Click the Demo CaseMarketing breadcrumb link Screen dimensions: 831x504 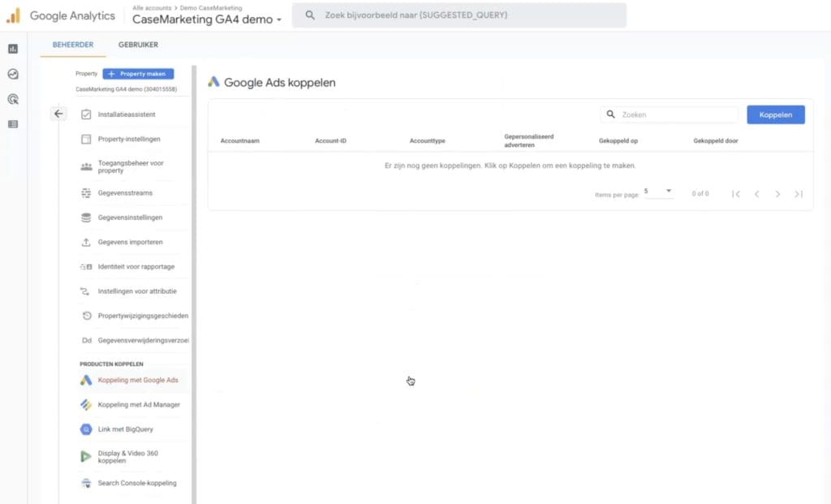(x=211, y=8)
